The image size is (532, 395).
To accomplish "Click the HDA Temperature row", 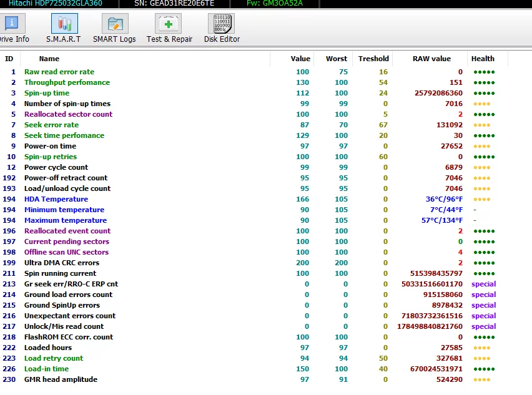I will click(x=56, y=199).
